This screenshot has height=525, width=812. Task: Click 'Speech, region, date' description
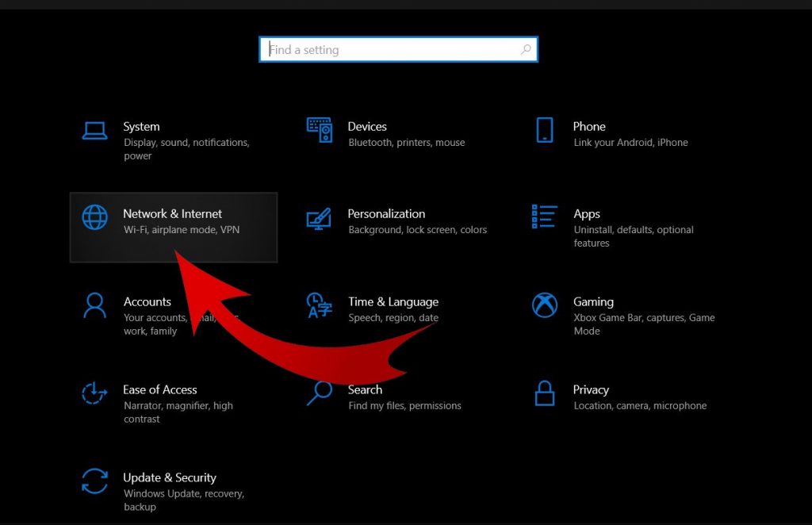point(393,317)
